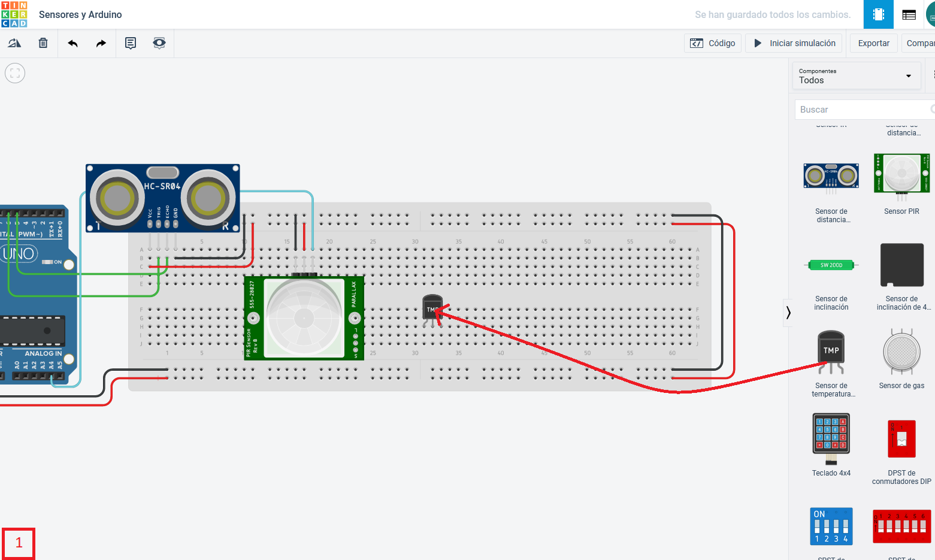Redo the last undone action
The image size is (935, 560).
(101, 43)
